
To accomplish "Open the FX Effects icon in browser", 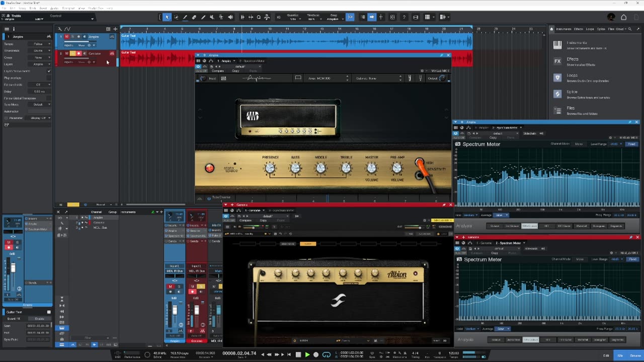I will 557,61.
